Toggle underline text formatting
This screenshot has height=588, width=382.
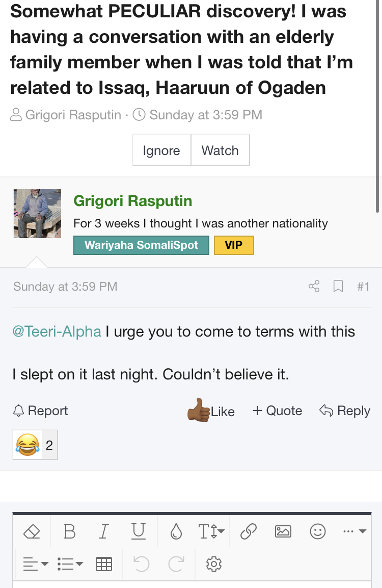pos(138,531)
